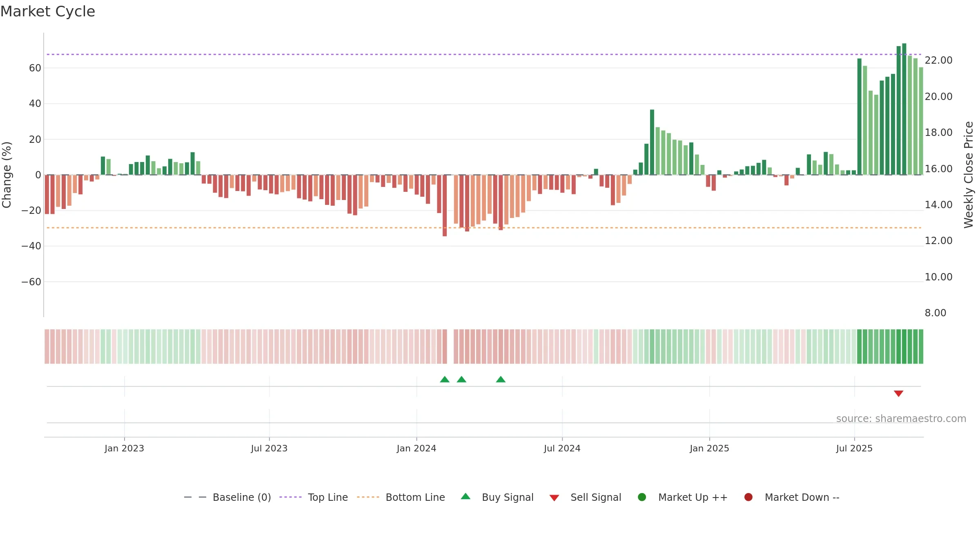Toggle the Buy Signal legend entry
The width and height of the screenshot is (980, 551).
(497, 497)
